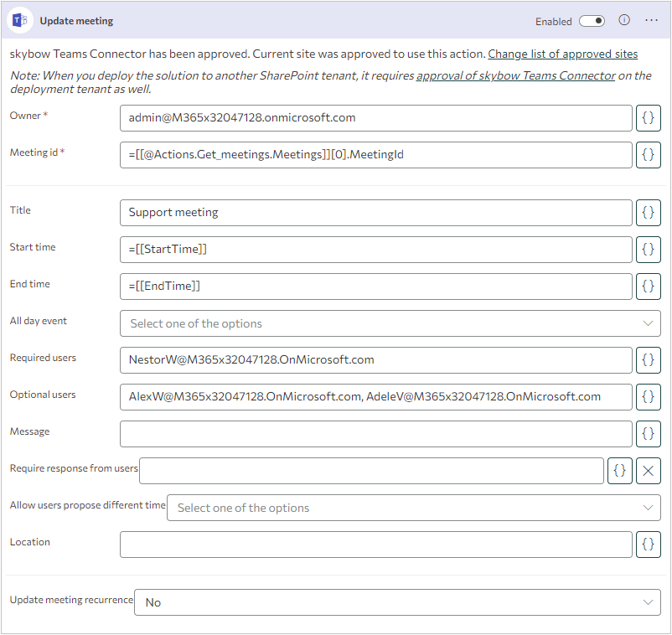This screenshot has height=635, width=672.
Task: Click the Optional users input field
Action: click(376, 397)
